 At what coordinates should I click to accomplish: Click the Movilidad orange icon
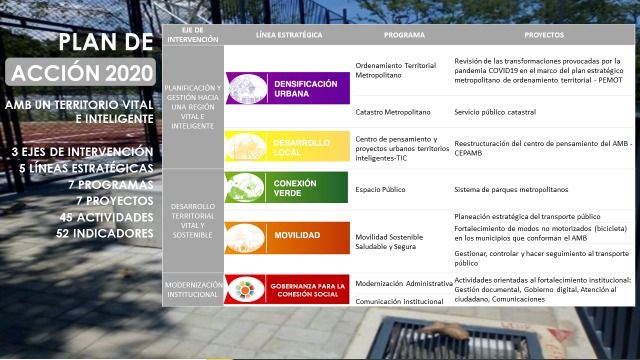tap(245, 238)
